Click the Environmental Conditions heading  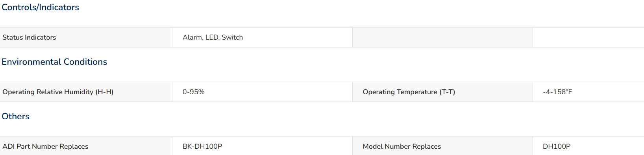point(54,62)
